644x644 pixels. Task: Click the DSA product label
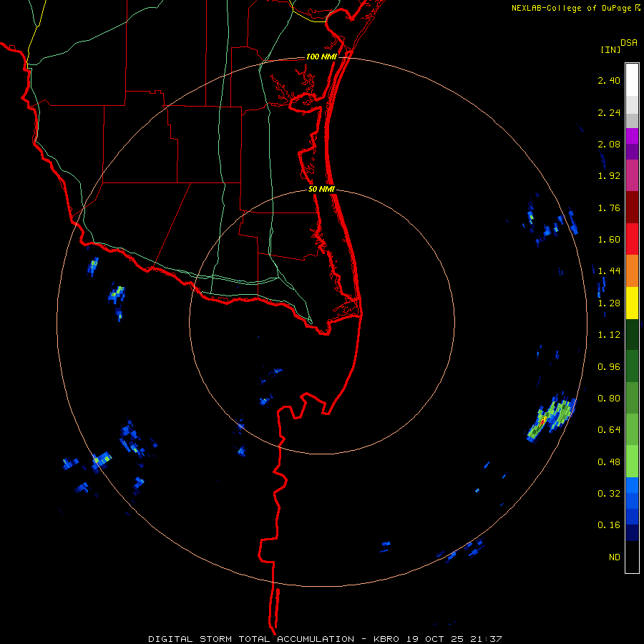(x=629, y=43)
